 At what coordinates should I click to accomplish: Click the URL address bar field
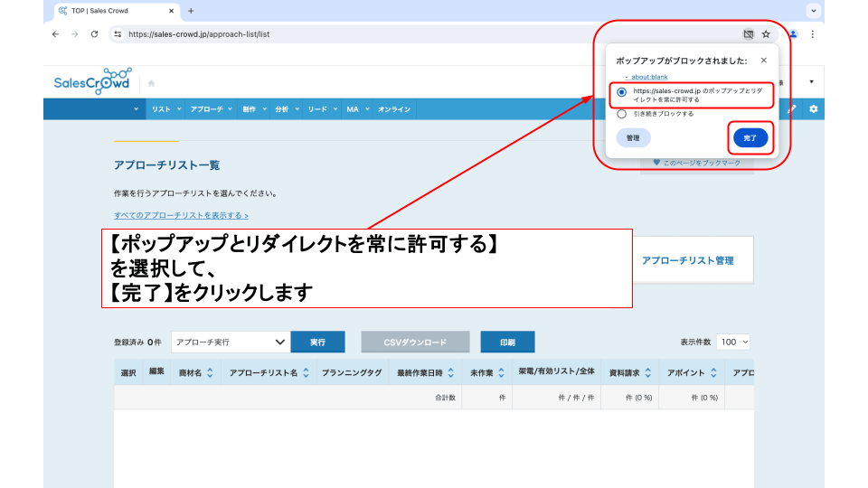pos(425,34)
